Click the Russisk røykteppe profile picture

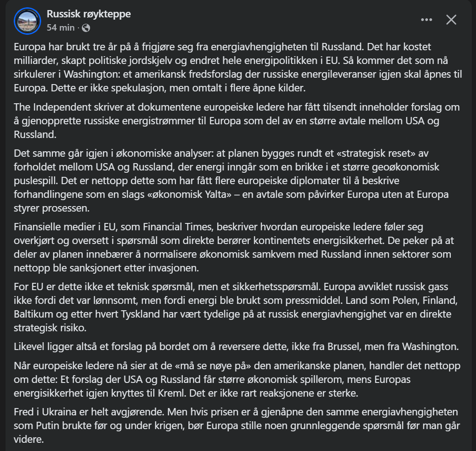[x=28, y=21]
